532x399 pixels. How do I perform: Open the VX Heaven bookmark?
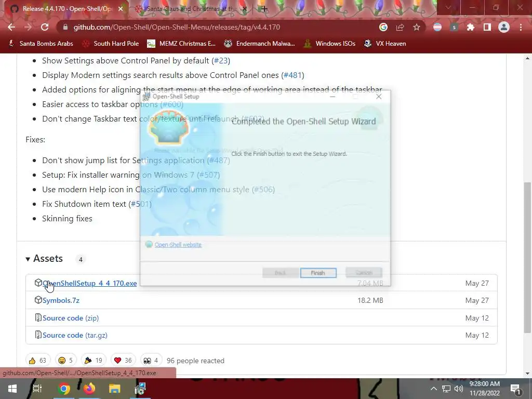click(385, 44)
